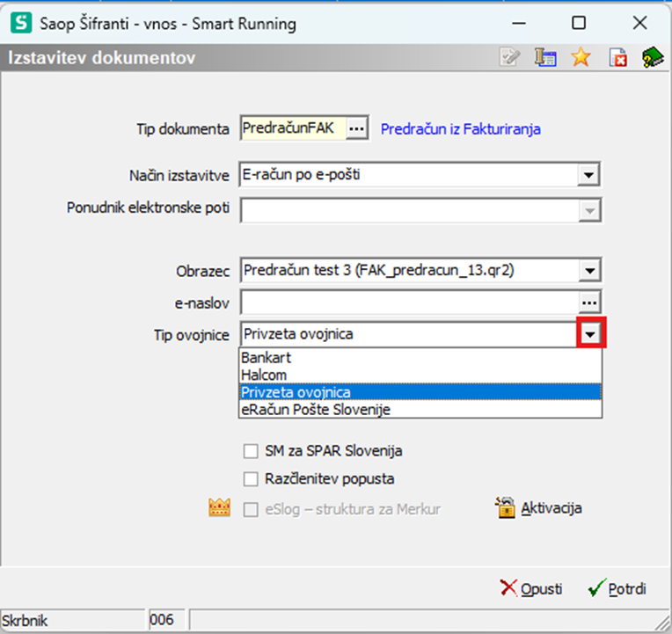Click the edit note icon in header
The height and width of the screenshot is (634, 672).
509,57
